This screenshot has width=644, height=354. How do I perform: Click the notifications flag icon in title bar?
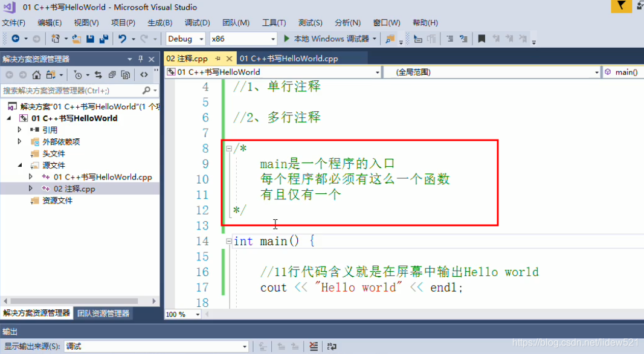621,6
